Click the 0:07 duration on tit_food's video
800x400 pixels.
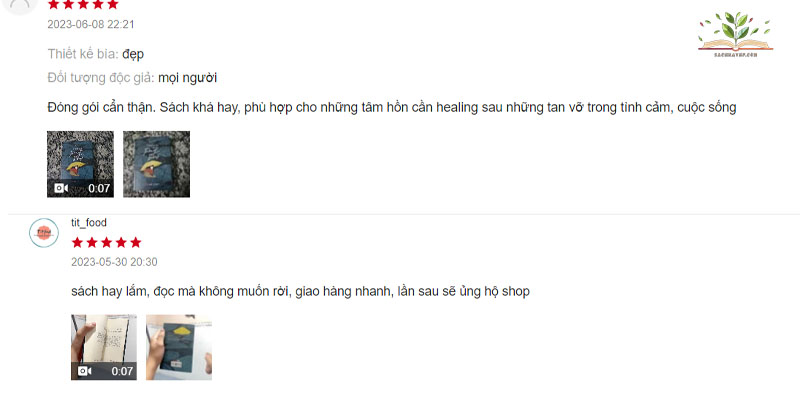(122, 371)
